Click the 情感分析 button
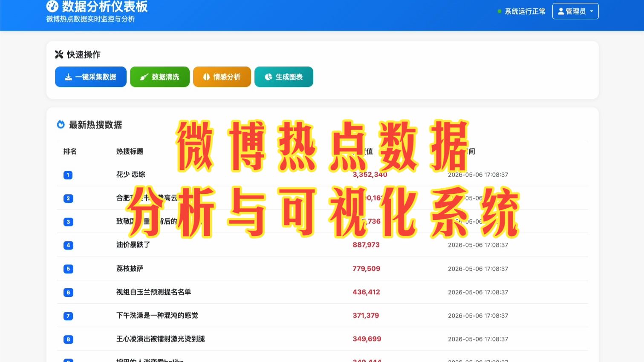 coord(222,77)
